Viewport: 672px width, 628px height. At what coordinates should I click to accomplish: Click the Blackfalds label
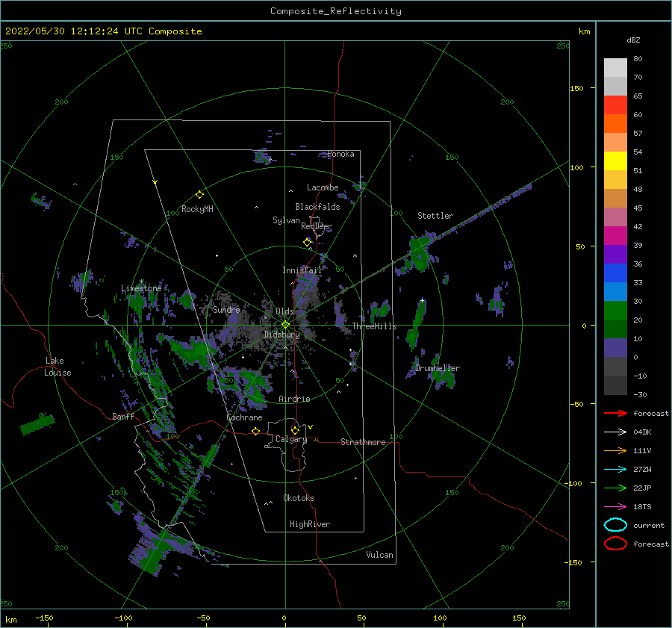(317, 207)
